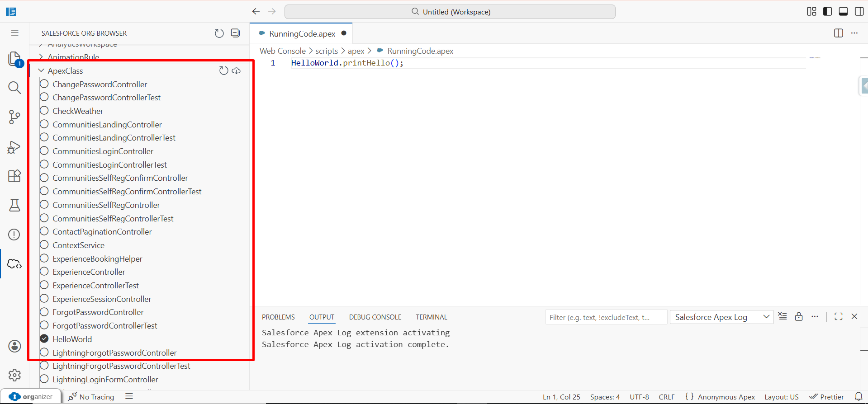Click Layout: US status bar item
Screen dimensions: 868x404
coord(782,397)
